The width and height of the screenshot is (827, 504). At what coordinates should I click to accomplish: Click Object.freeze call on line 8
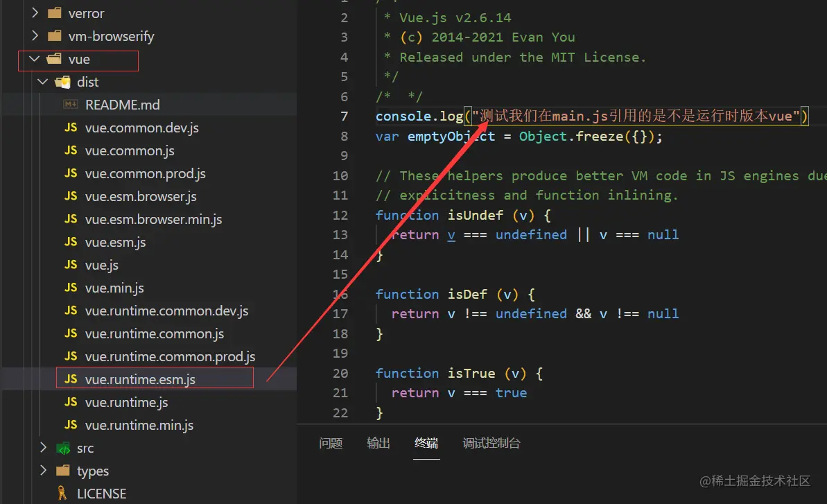point(571,136)
